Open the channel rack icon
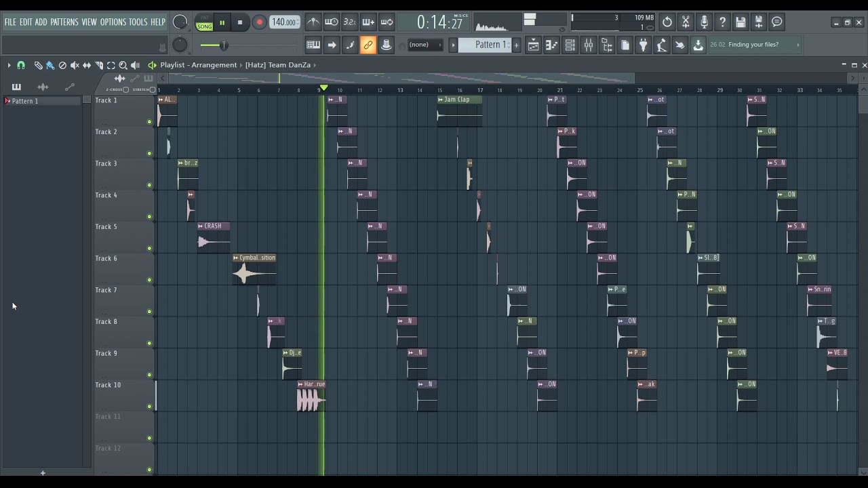 point(570,45)
